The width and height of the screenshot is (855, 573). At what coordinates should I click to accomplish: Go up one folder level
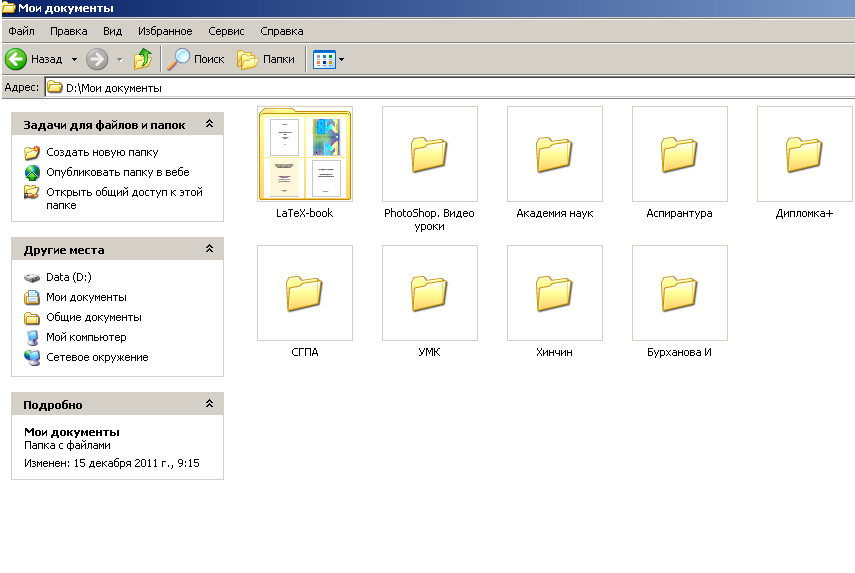tap(143, 59)
